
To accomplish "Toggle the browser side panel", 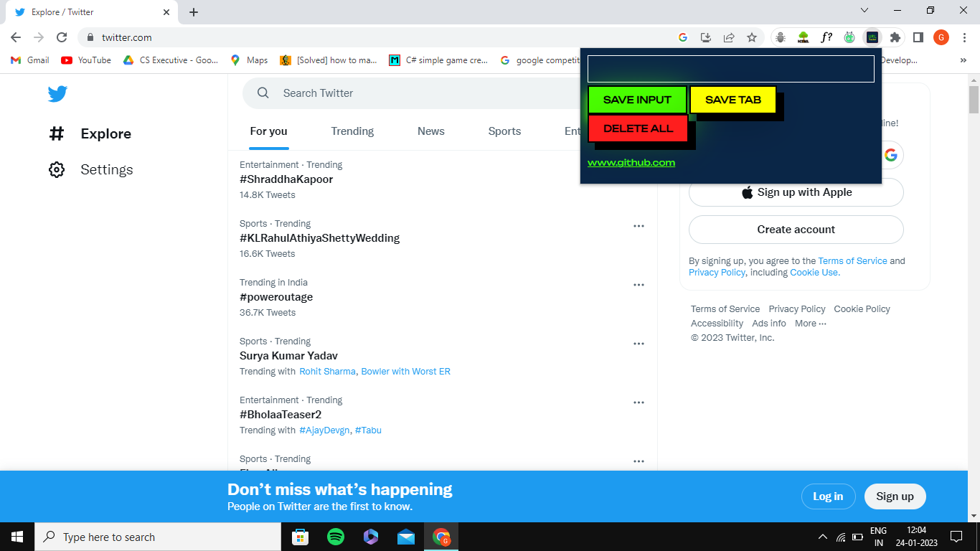I will click(x=918, y=37).
